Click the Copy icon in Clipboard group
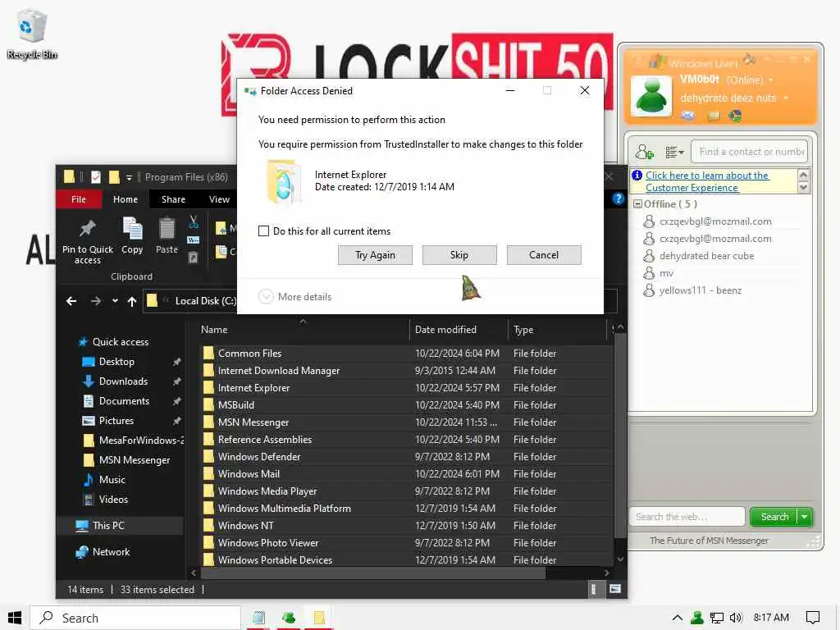The width and height of the screenshot is (840, 630). click(132, 229)
